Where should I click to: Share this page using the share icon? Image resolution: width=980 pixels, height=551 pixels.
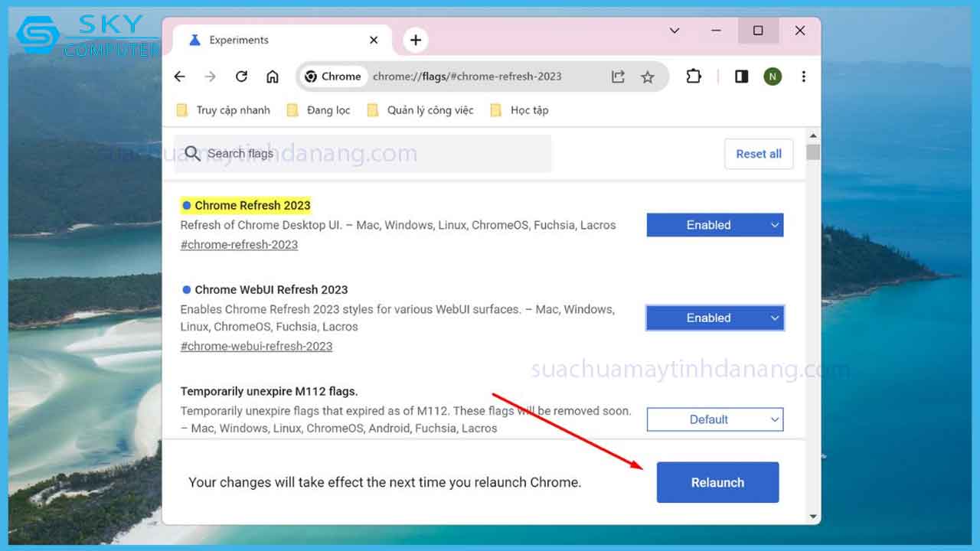618,77
